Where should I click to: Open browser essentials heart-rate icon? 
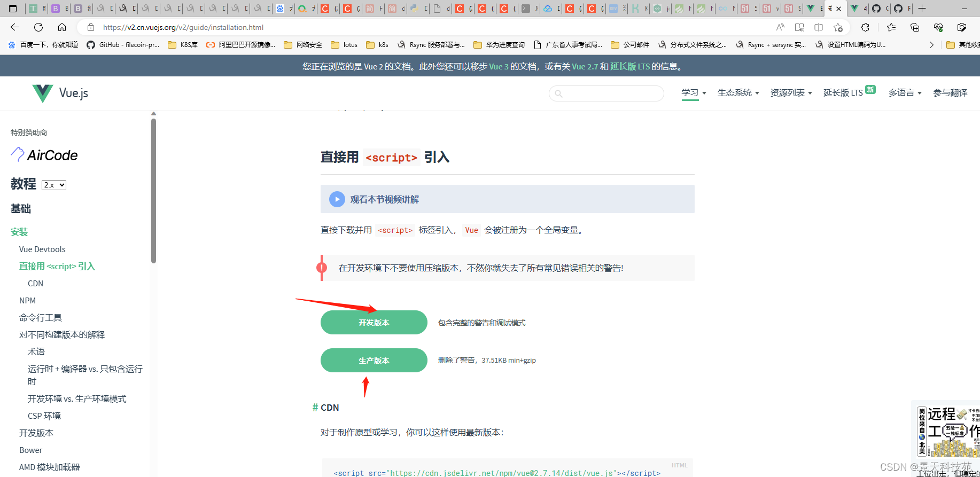(938, 27)
